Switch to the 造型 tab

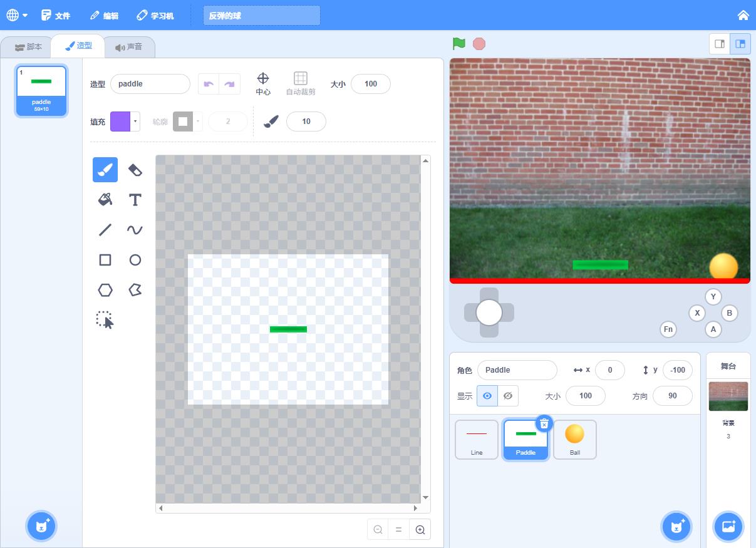point(78,46)
